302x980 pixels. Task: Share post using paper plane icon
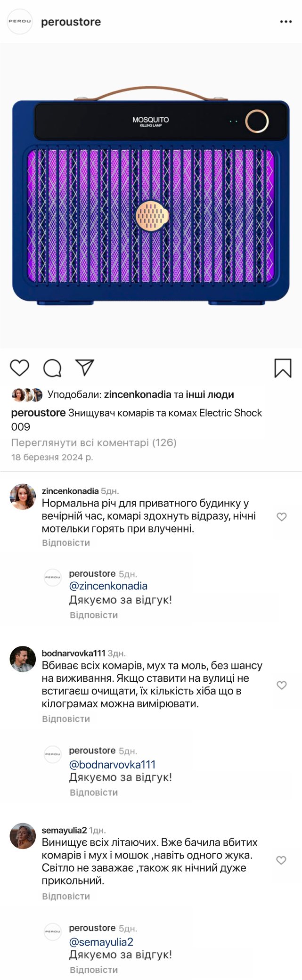[x=85, y=367]
